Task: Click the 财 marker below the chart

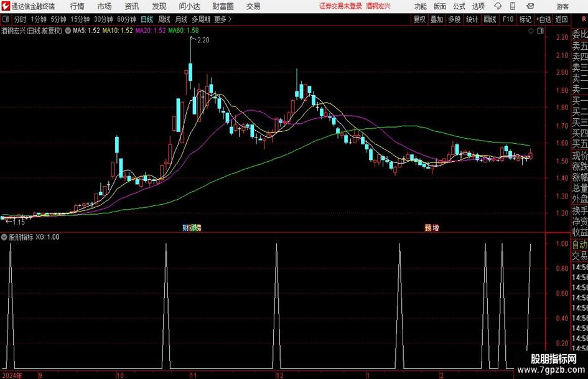Action: (x=185, y=227)
